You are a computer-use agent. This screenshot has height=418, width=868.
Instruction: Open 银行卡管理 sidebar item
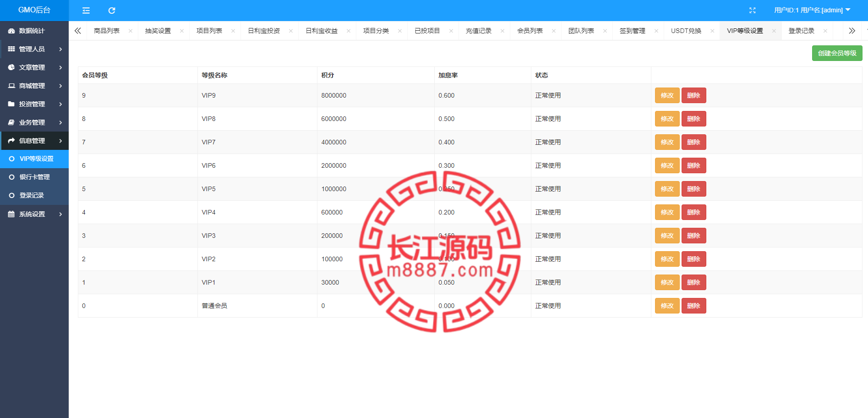pos(34,177)
